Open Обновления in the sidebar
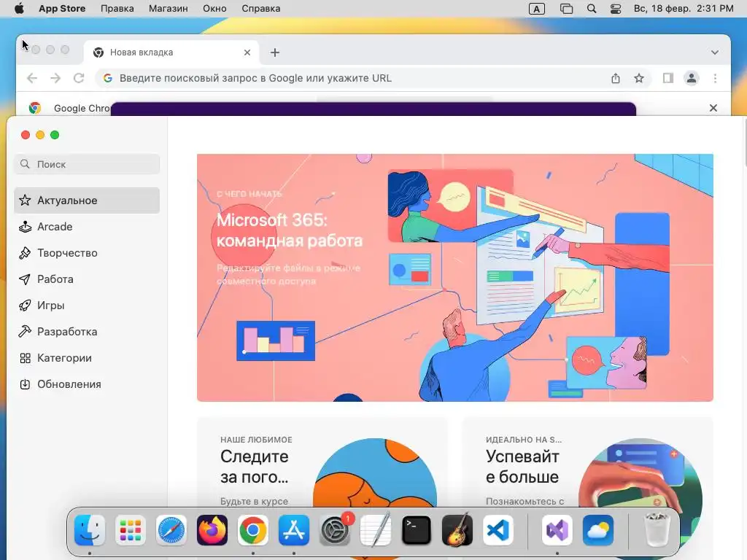Image resolution: width=747 pixels, height=560 pixels. pos(88,384)
